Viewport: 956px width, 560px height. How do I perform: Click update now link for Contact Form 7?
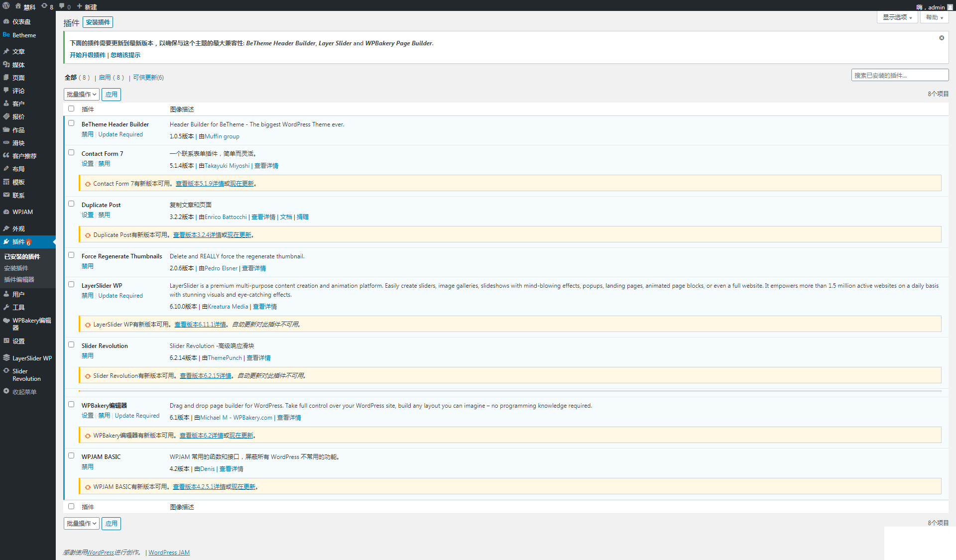(x=242, y=184)
